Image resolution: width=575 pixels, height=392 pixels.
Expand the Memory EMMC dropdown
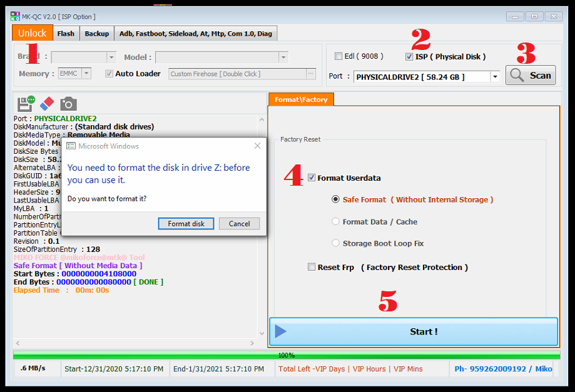coord(86,74)
